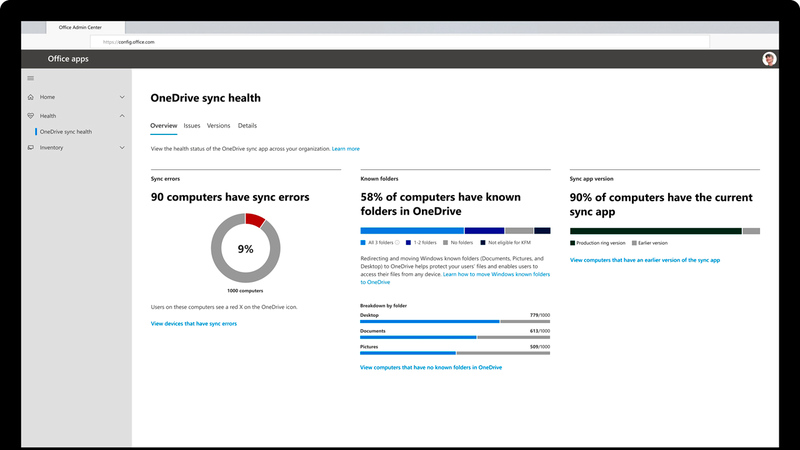Click View computers with earlier sync app version
Viewport: 800px width, 450px height.
coord(644,260)
